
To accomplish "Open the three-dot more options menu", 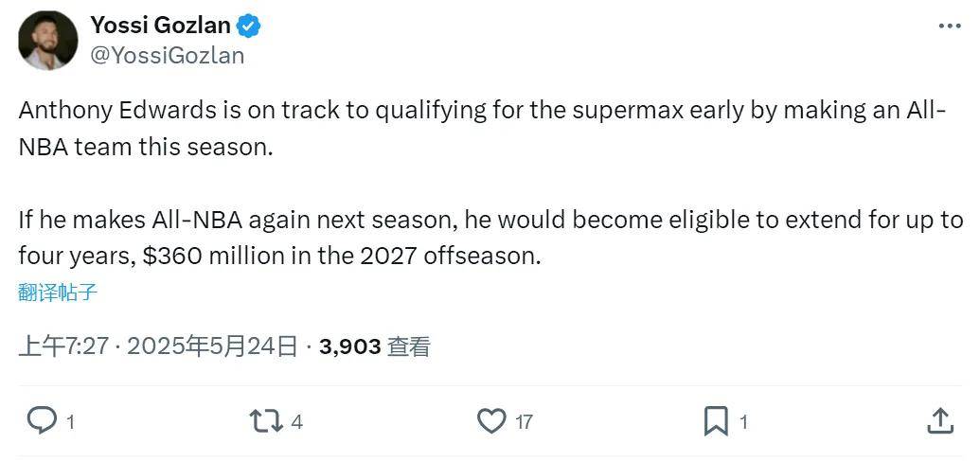I will (950, 27).
